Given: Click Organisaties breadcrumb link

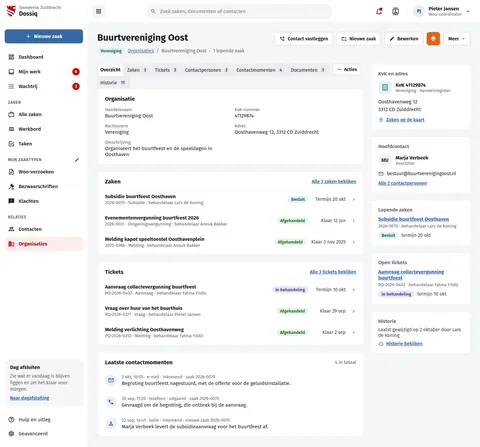Looking at the screenshot, I should [141, 51].
